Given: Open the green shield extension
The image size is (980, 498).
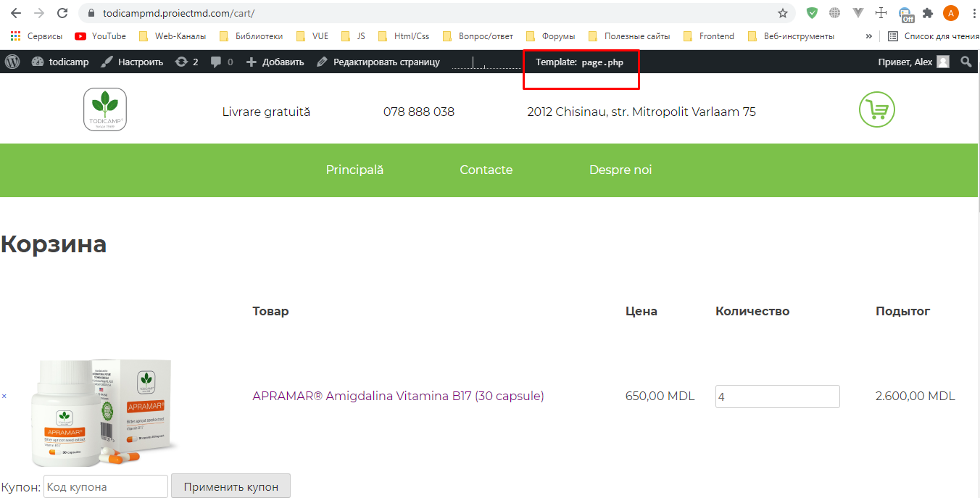Looking at the screenshot, I should 813,13.
